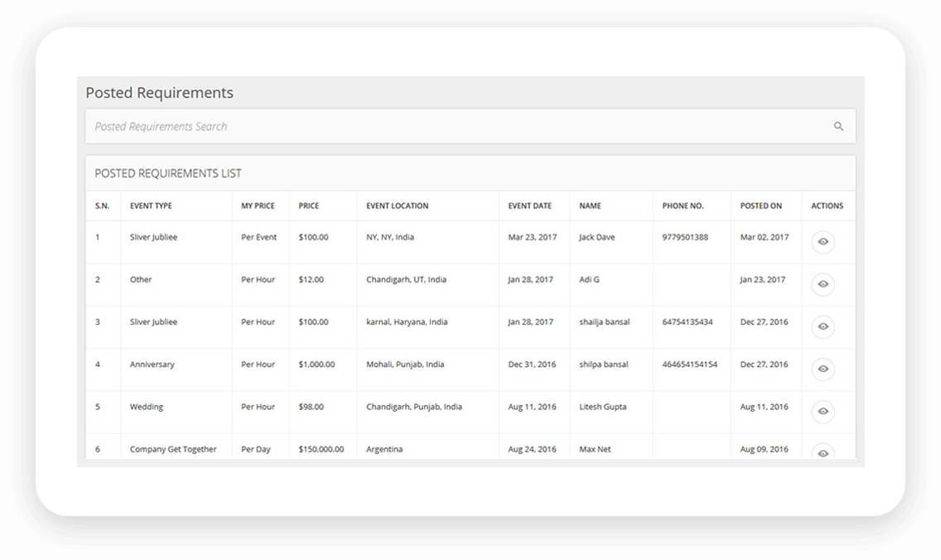View shailja bansal's requirement details
The width and height of the screenshot is (941, 560).
click(x=823, y=326)
